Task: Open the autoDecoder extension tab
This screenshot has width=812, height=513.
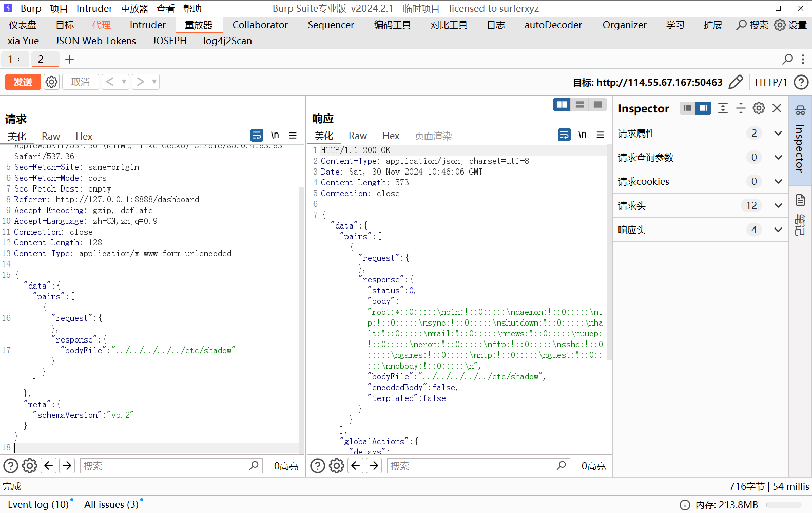Action: 553,25
